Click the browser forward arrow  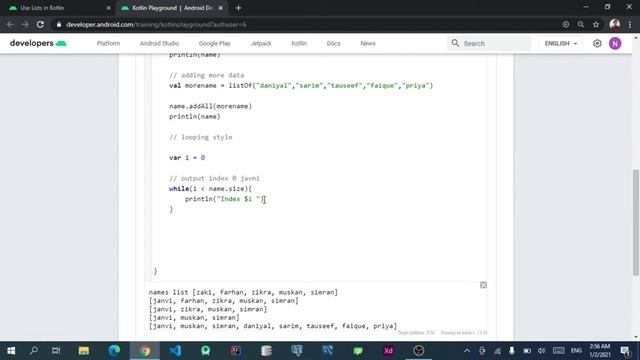tap(25, 24)
